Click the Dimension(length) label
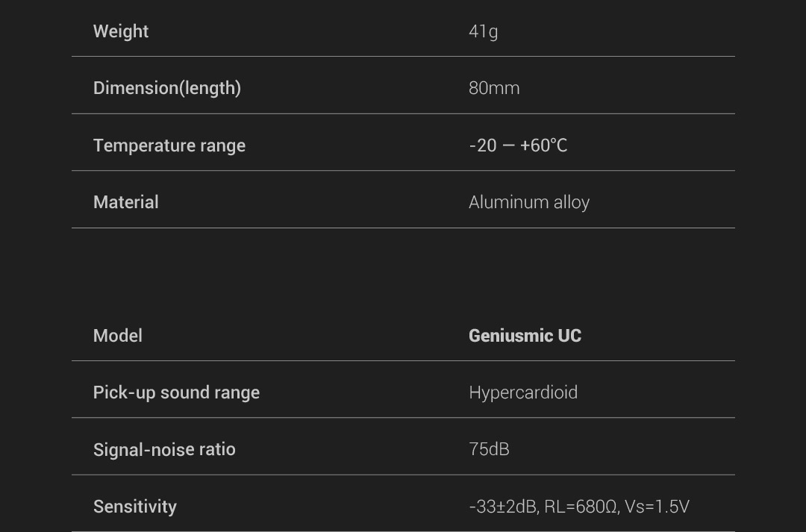This screenshot has width=806, height=532. point(167,88)
